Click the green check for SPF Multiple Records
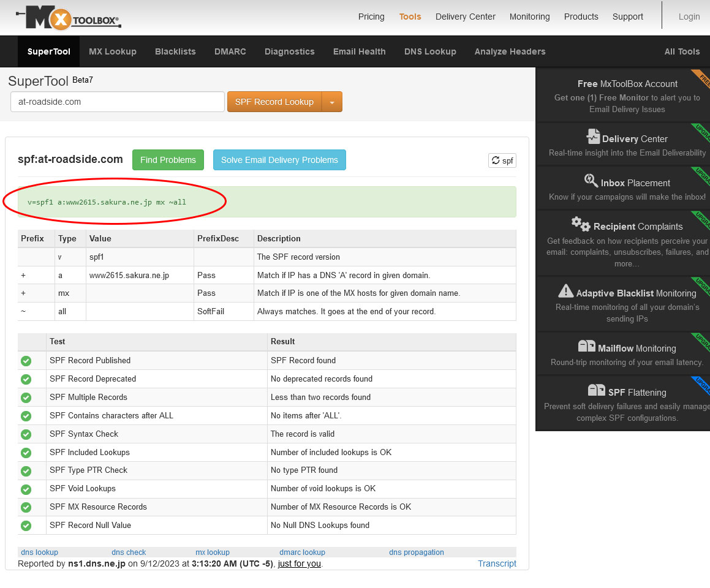 pos(26,398)
